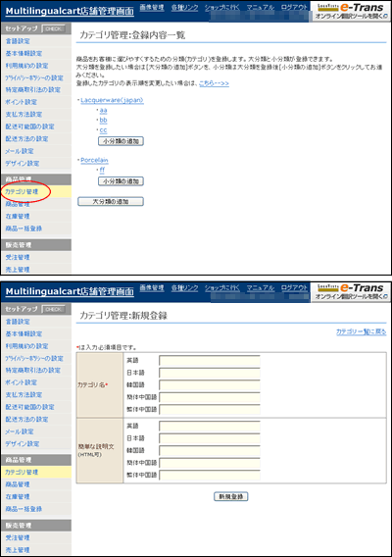Open マニュアル in 新規登録 page header
Screen dimensions: 392x557
point(261,287)
